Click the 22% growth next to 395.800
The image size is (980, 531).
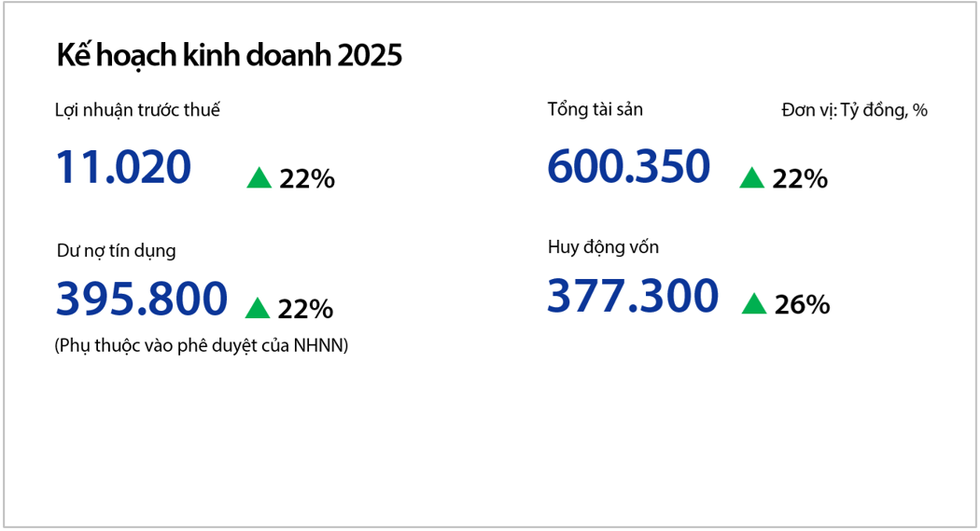[x=305, y=309]
